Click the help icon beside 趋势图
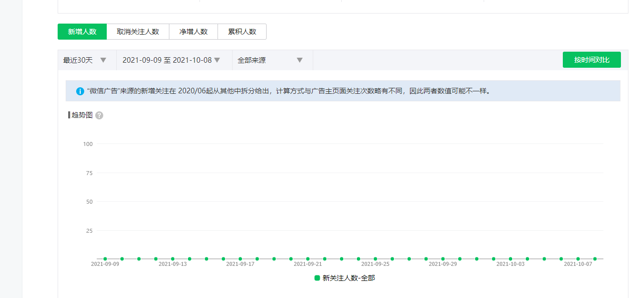Image resolution: width=644 pixels, height=298 pixels. tap(99, 115)
